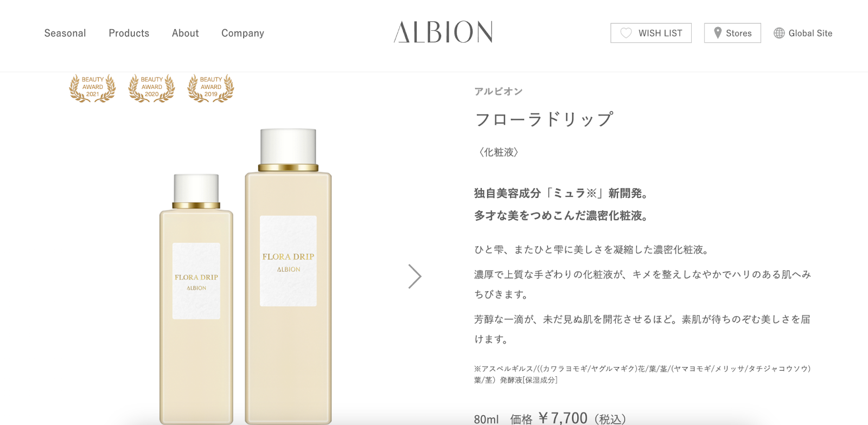Screen dimensions: 868x425
Task: Click the Stores button
Action: click(x=732, y=33)
